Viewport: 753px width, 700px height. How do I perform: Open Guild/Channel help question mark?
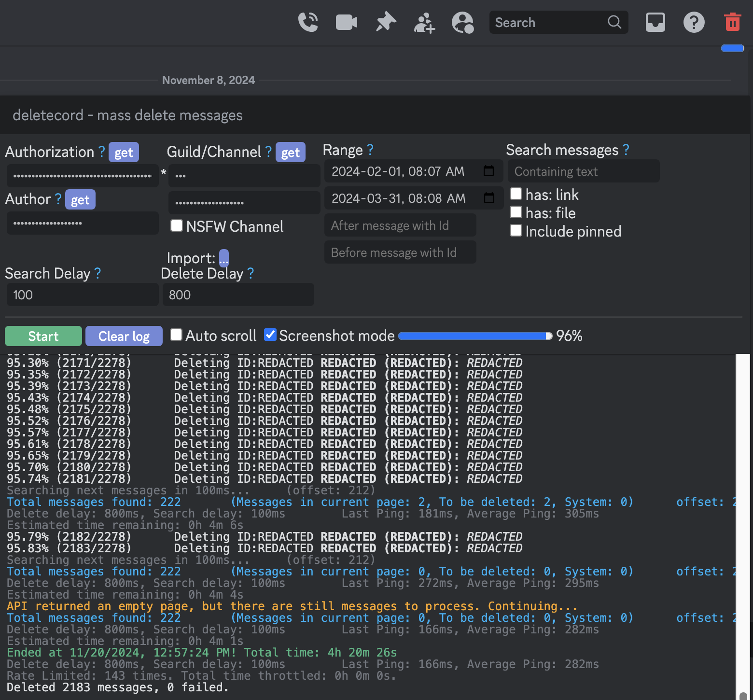pyautogui.click(x=269, y=152)
